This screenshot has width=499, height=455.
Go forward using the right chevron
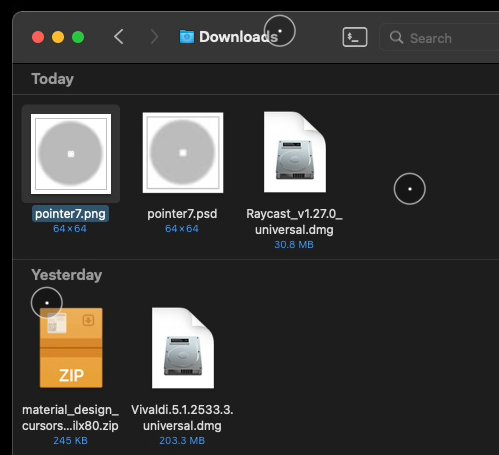tap(154, 37)
